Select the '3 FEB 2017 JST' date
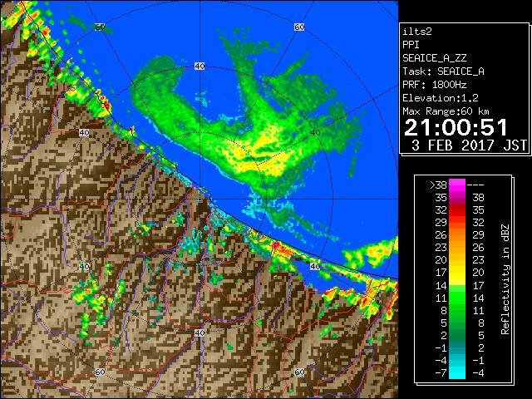Viewport: 532px width, 399px height. point(469,145)
